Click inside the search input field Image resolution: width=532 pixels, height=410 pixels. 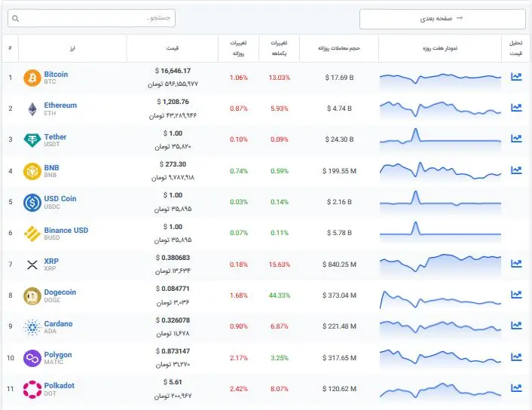(91, 18)
